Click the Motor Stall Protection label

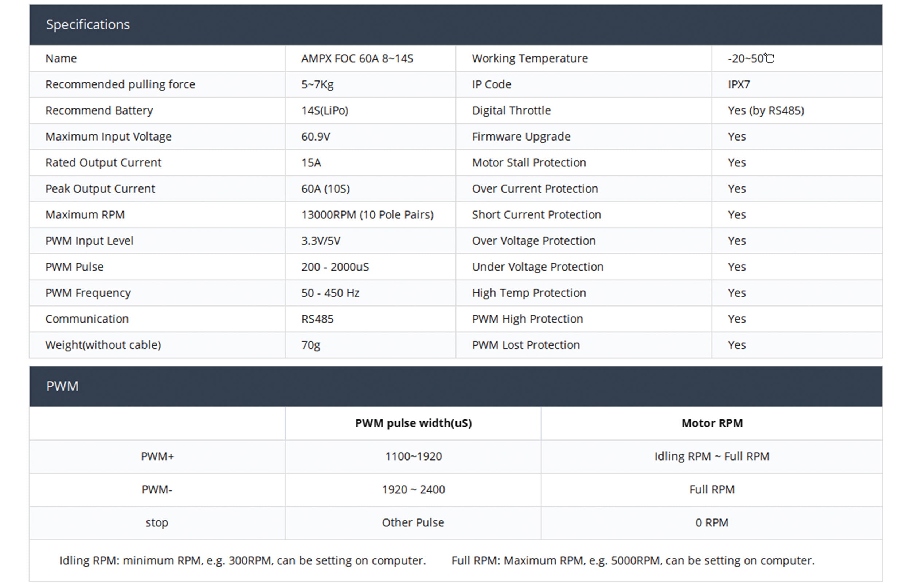(528, 163)
